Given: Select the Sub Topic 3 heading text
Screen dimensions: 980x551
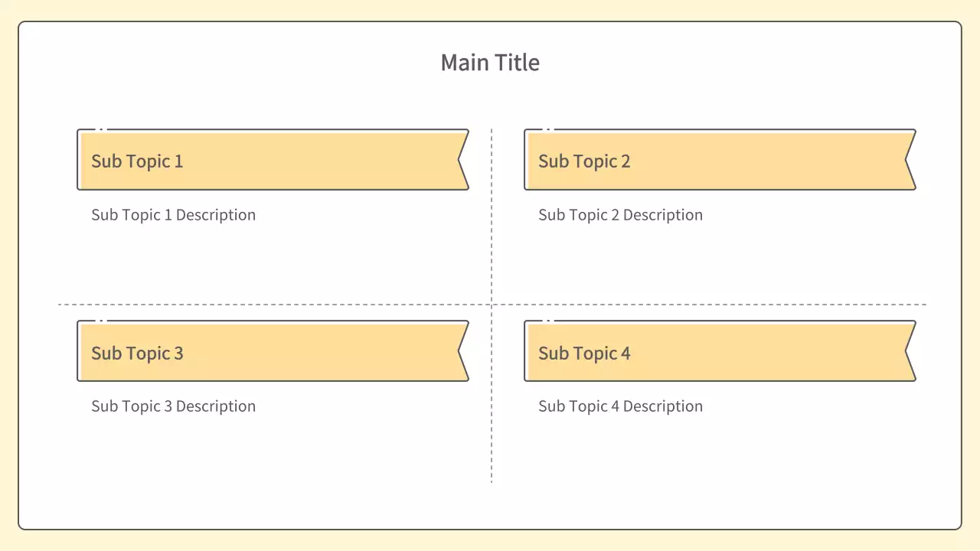Looking at the screenshot, I should (137, 354).
